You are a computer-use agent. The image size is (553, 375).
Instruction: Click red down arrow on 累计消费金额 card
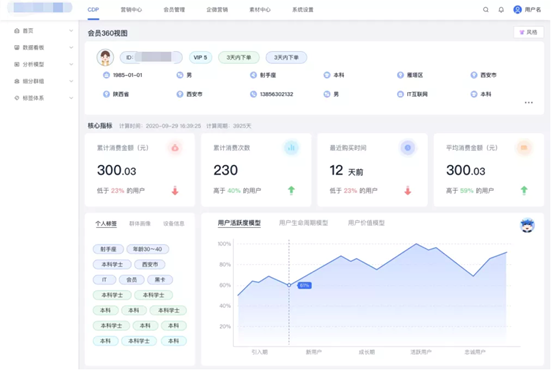(175, 191)
